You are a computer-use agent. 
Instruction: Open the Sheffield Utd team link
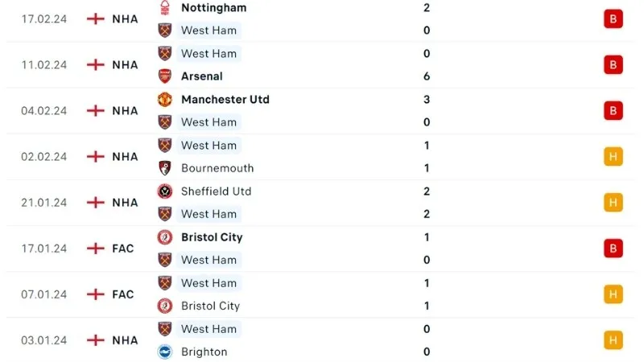pyautogui.click(x=216, y=191)
